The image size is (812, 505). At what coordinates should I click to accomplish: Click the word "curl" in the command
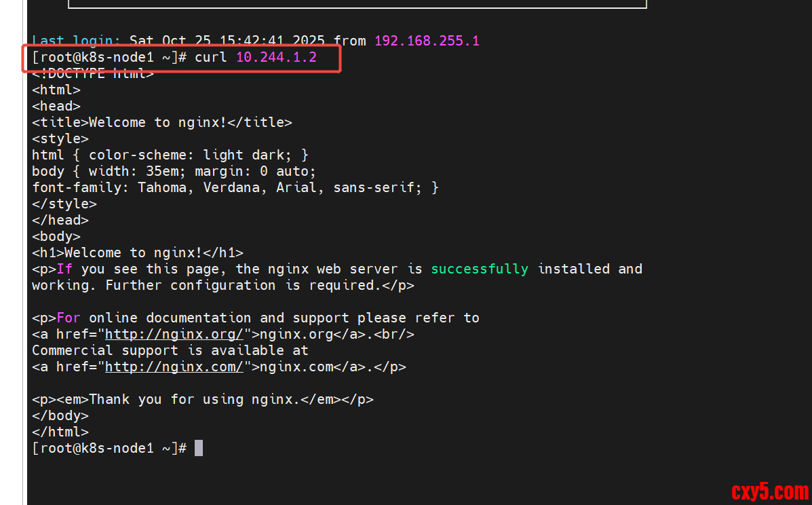tap(211, 57)
